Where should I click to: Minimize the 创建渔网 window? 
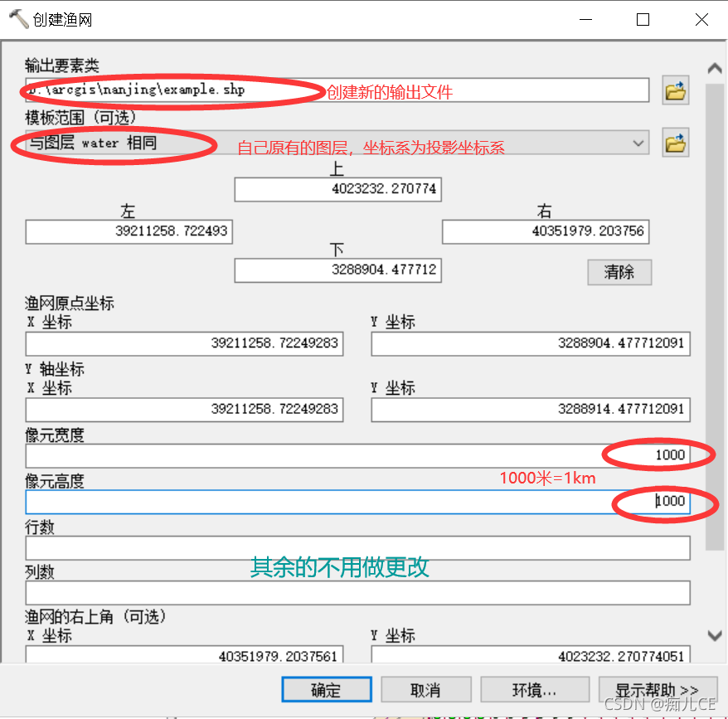pyautogui.click(x=586, y=20)
